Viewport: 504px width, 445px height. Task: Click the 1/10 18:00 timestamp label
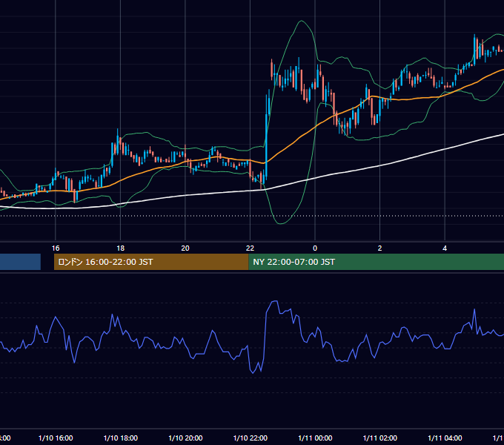pos(121,438)
